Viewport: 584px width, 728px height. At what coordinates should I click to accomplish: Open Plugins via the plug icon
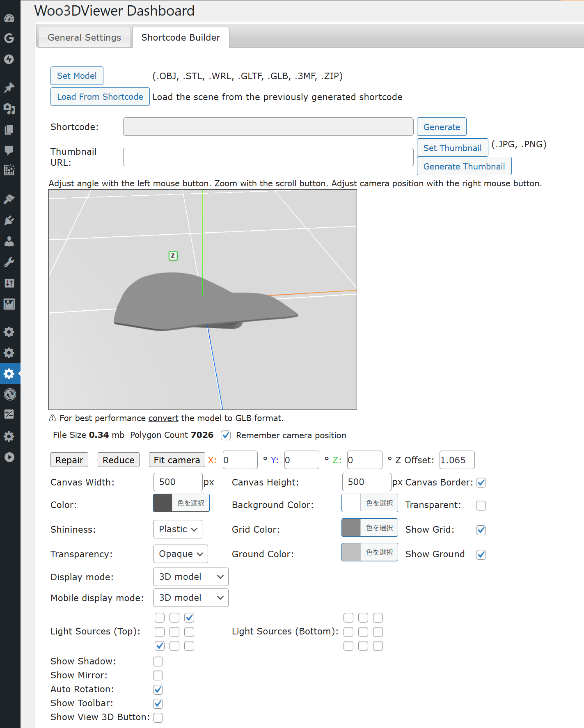coord(9,220)
